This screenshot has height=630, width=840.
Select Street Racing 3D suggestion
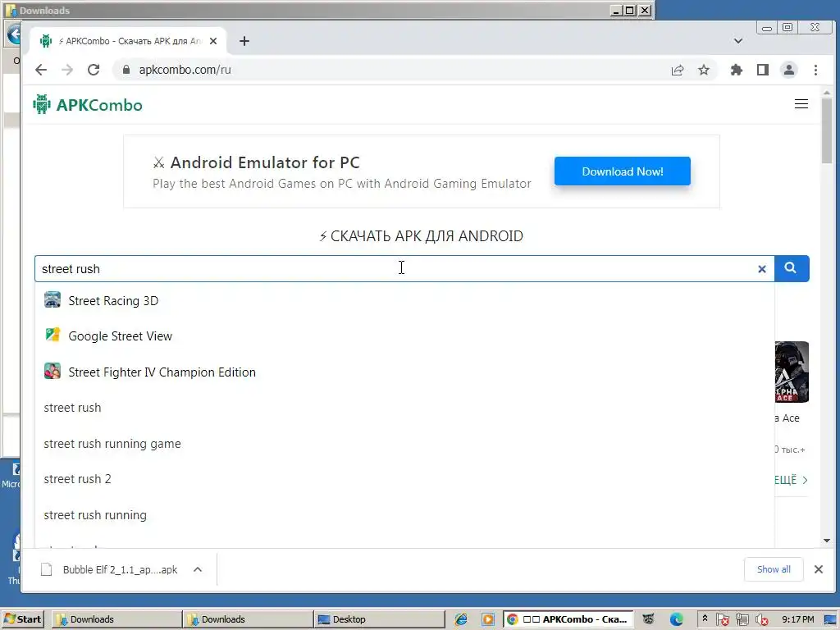point(404,300)
